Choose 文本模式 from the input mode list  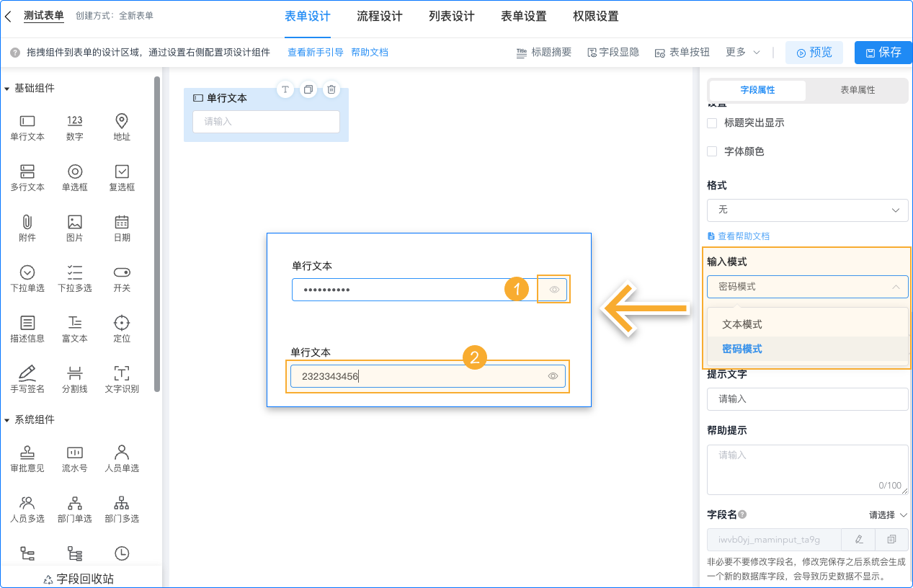[x=742, y=324]
